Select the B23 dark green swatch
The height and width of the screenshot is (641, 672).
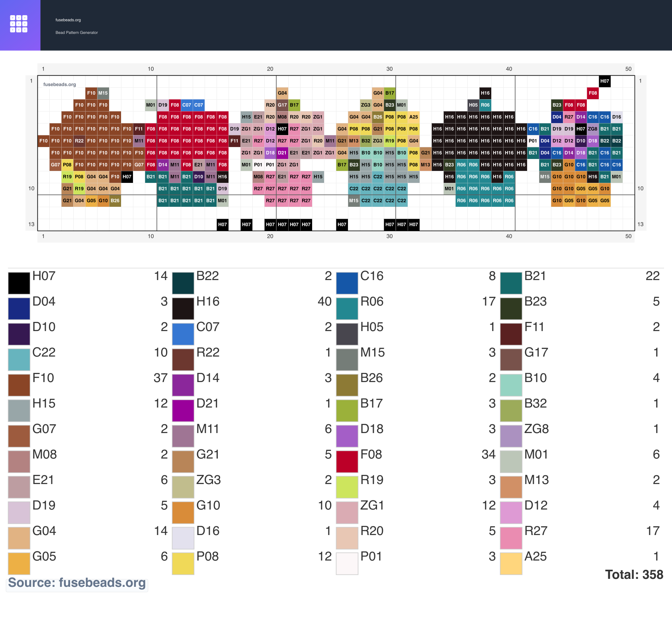[511, 309]
